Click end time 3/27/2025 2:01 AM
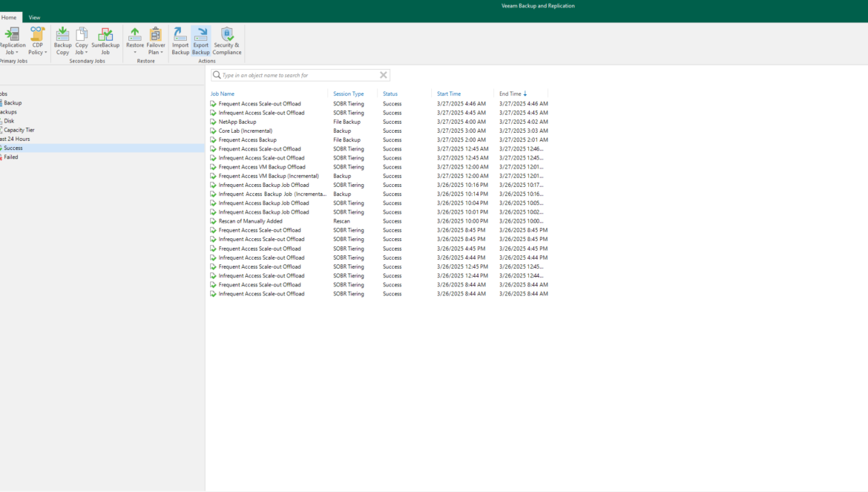Viewport: 868px width, 492px height. [524, 140]
